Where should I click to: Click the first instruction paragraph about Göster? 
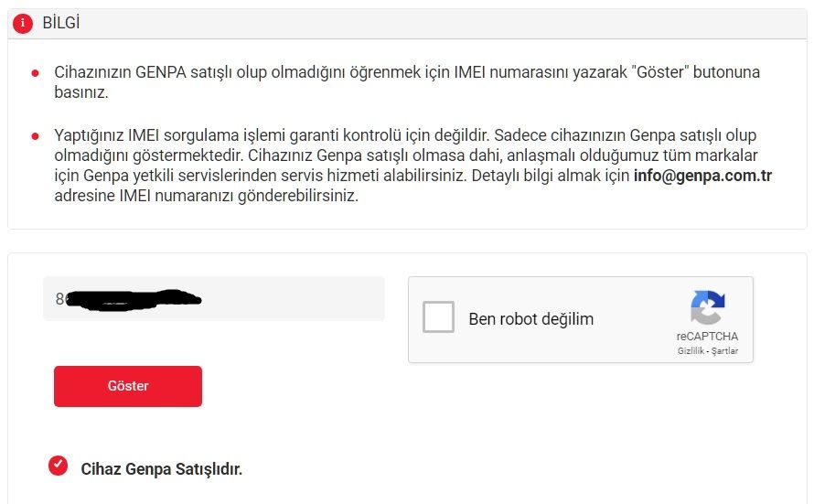tap(402, 81)
